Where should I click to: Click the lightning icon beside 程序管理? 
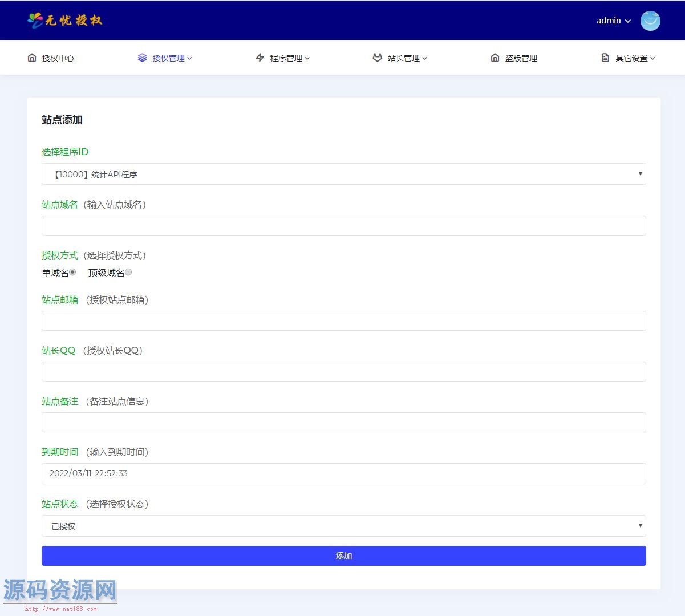point(260,58)
